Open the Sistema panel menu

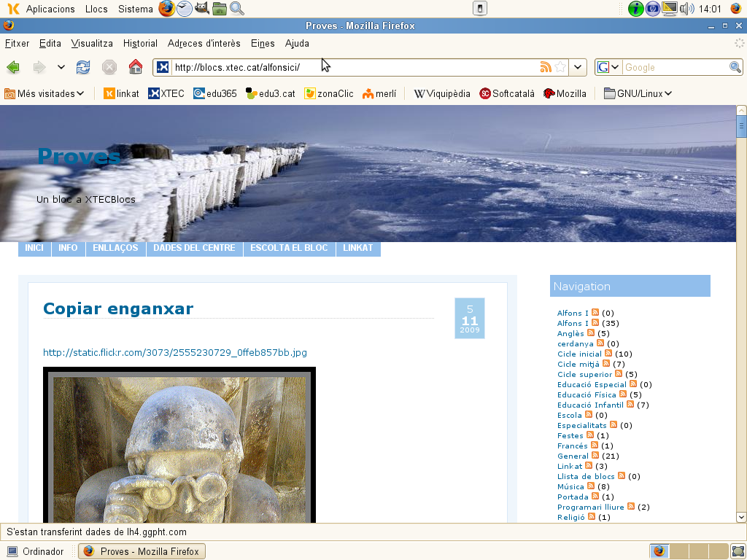135,9
